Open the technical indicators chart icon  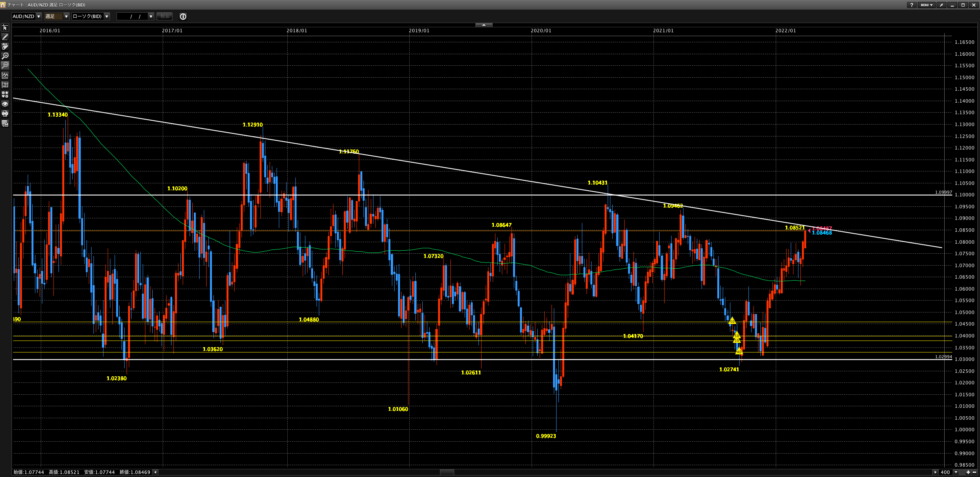pyautogui.click(x=5, y=75)
